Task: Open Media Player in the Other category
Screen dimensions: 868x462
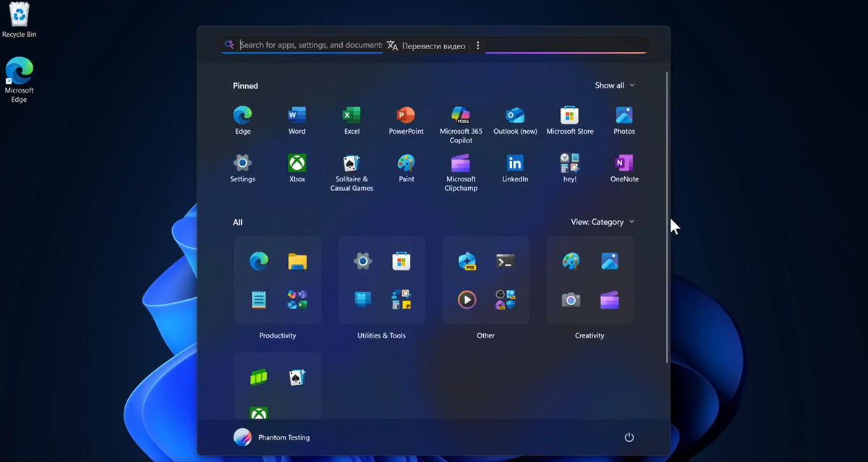Action: [x=467, y=299]
